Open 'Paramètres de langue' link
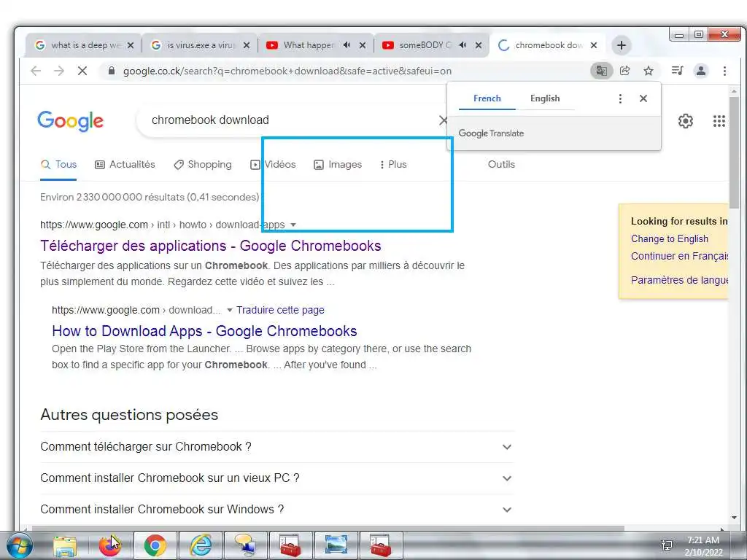Screen dimensions: 747x560 tap(679, 280)
